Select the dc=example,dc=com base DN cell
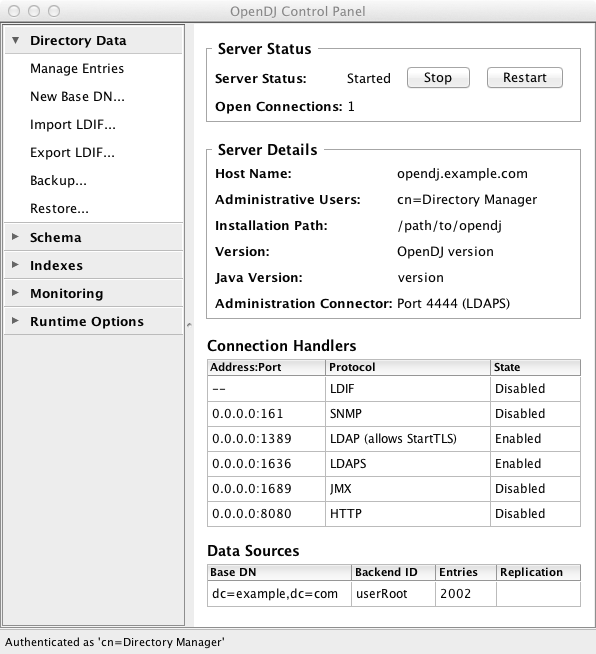596x654 pixels. (279, 594)
